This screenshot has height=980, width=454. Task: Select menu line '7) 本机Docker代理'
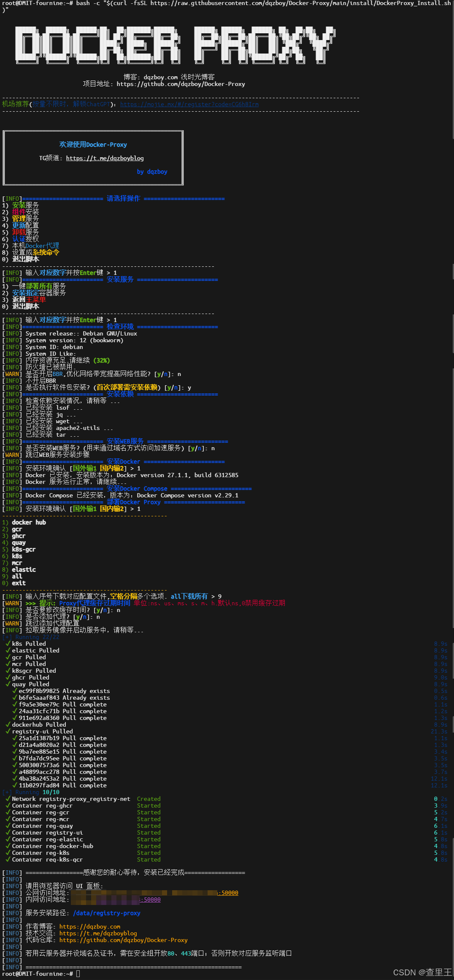click(x=30, y=246)
